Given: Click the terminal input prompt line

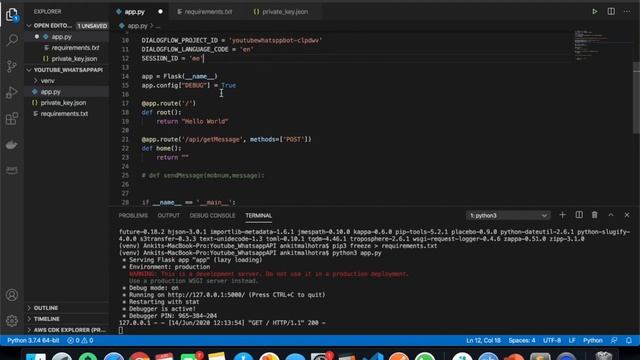Looking at the screenshot, I should [121, 330].
